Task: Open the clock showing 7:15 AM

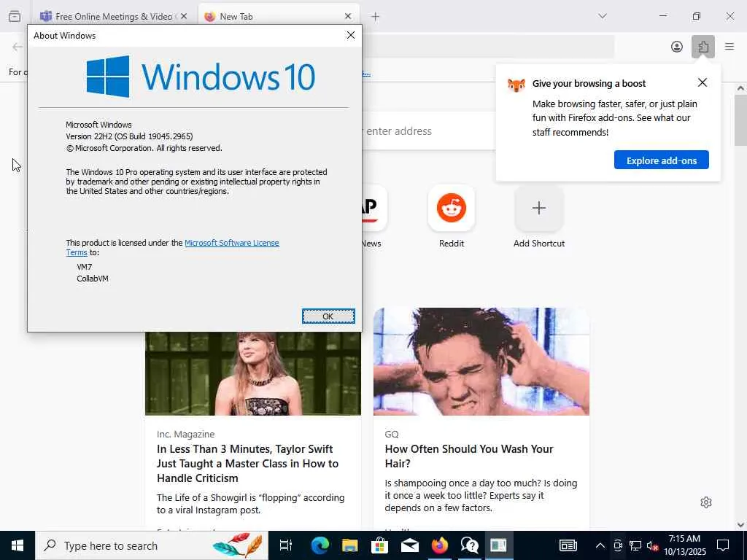Action: tap(684, 545)
